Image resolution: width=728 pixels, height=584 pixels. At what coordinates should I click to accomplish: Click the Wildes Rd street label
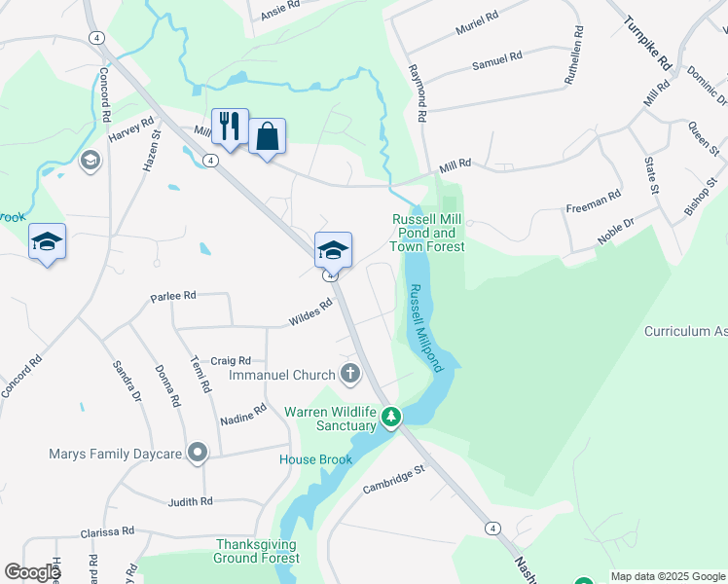tap(310, 311)
